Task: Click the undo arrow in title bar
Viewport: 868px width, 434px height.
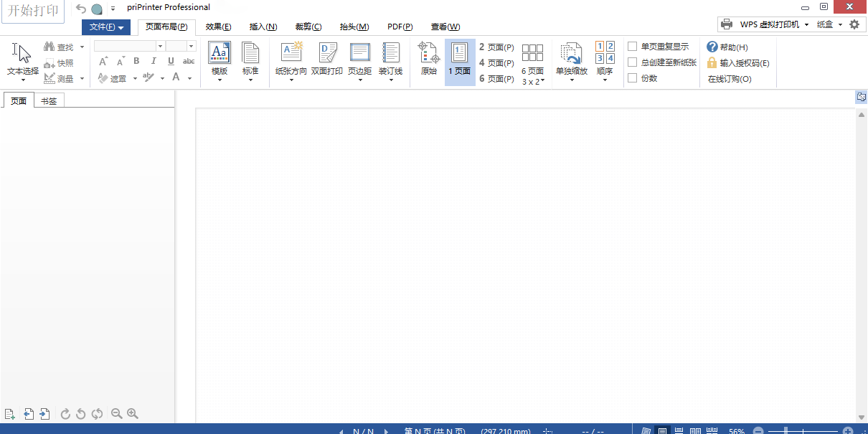Action: click(80, 9)
